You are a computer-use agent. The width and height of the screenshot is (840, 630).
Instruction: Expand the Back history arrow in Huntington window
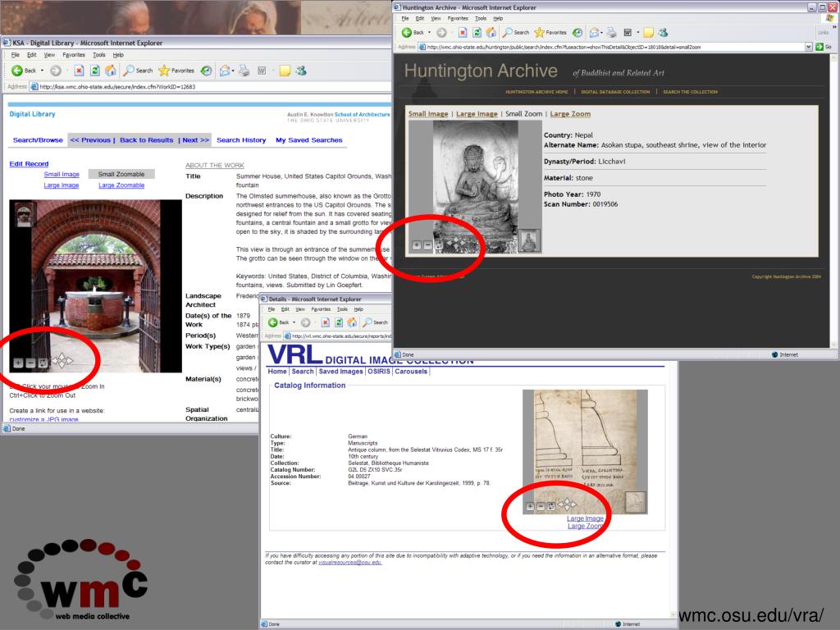[x=429, y=33]
